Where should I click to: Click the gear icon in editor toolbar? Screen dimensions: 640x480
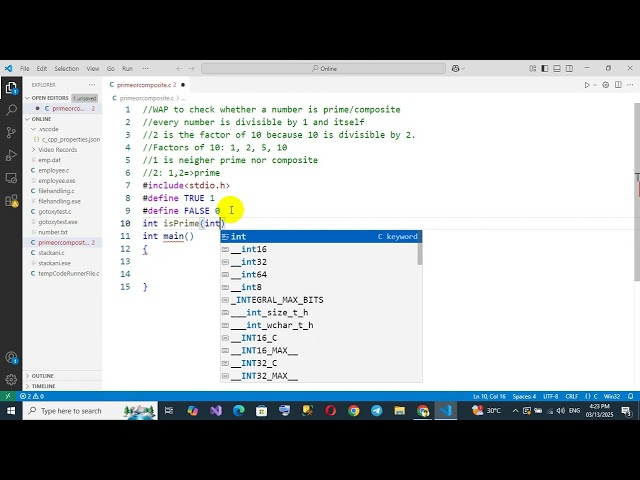tap(606, 85)
